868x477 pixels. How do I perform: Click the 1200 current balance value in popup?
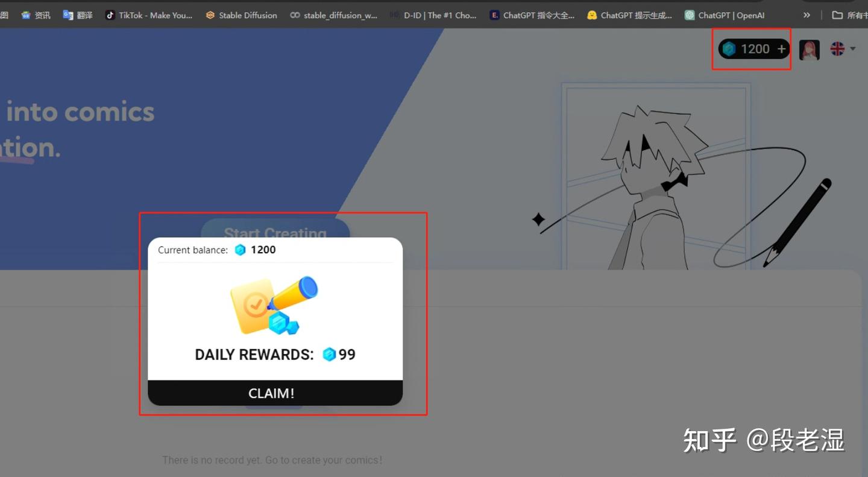point(263,250)
